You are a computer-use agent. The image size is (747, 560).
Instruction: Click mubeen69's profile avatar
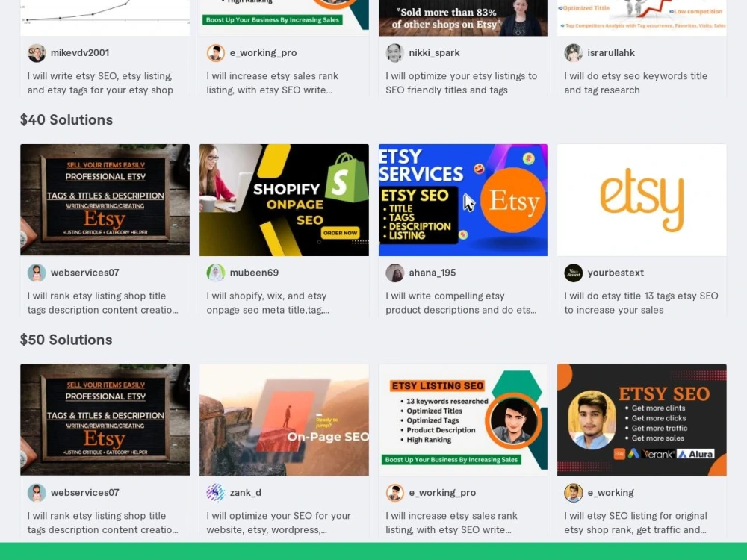tap(215, 273)
